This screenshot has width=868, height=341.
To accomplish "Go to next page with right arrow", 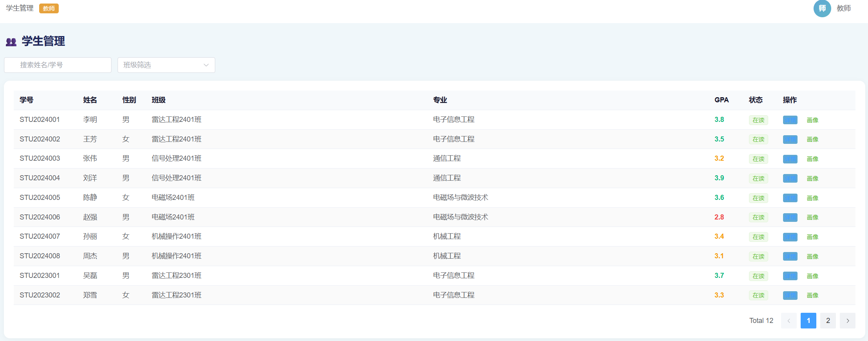I will click(847, 321).
